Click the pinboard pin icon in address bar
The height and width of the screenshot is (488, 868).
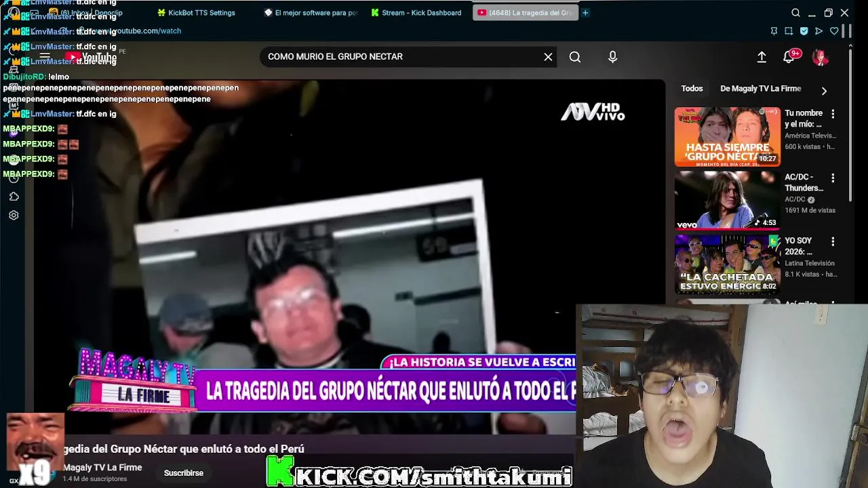click(774, 31)
